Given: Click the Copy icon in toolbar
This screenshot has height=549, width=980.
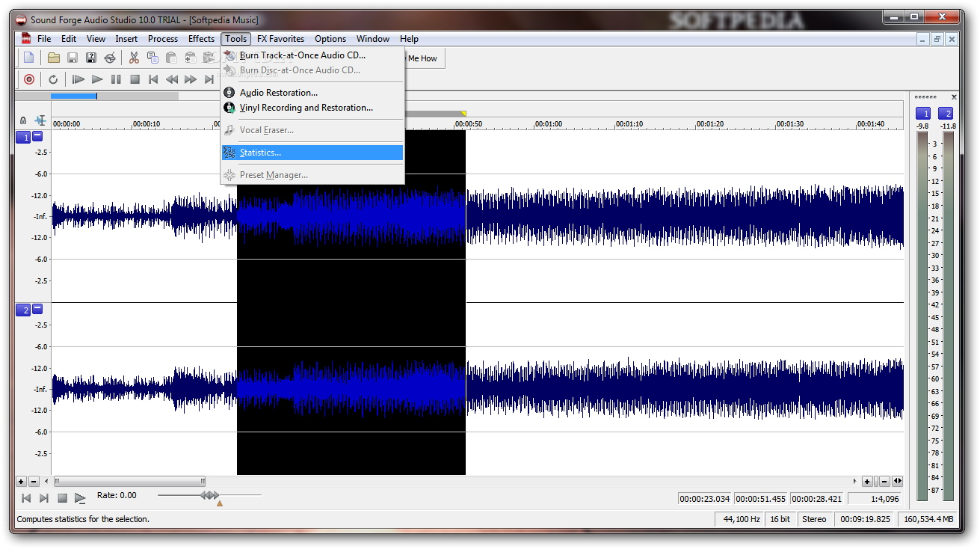Looking at the screenshot, I should pos(152,58).
